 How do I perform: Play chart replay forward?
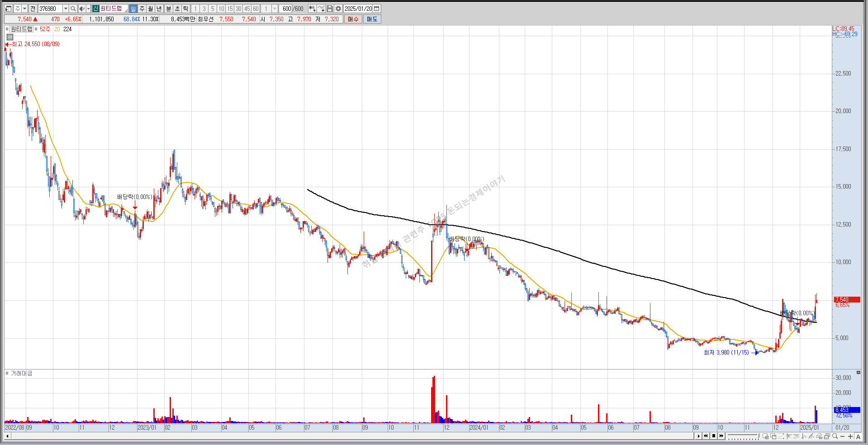698,436
